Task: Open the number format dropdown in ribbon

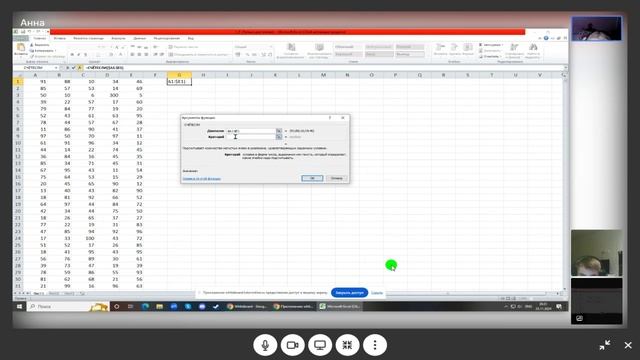Action: [271, 47]
